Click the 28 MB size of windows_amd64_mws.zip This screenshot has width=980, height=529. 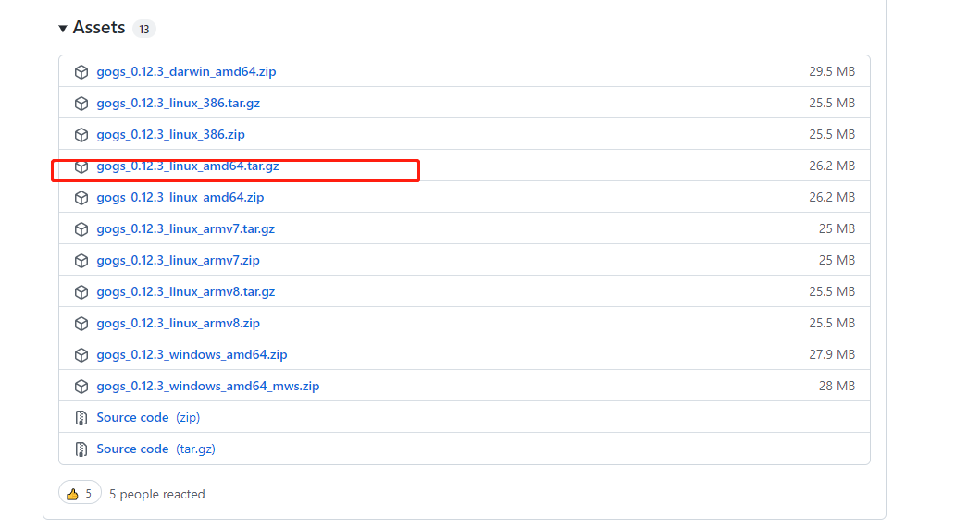point(837,386)
